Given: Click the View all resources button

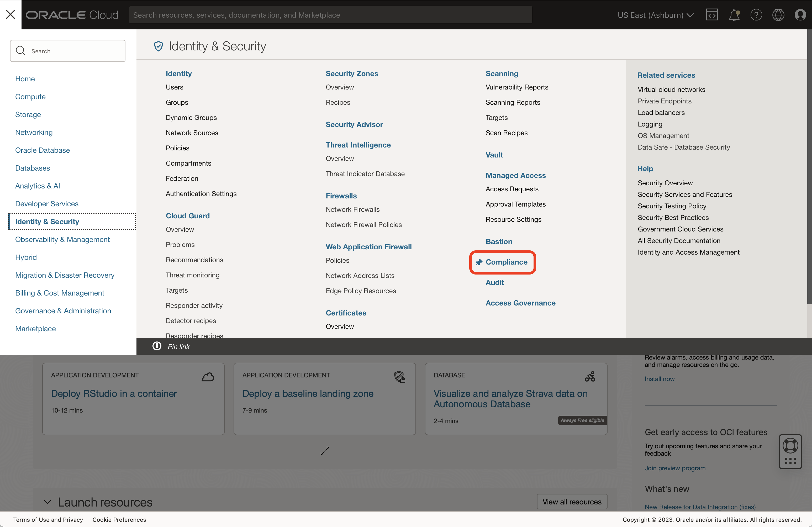Looking at the screenshot, I should (572, 502).
